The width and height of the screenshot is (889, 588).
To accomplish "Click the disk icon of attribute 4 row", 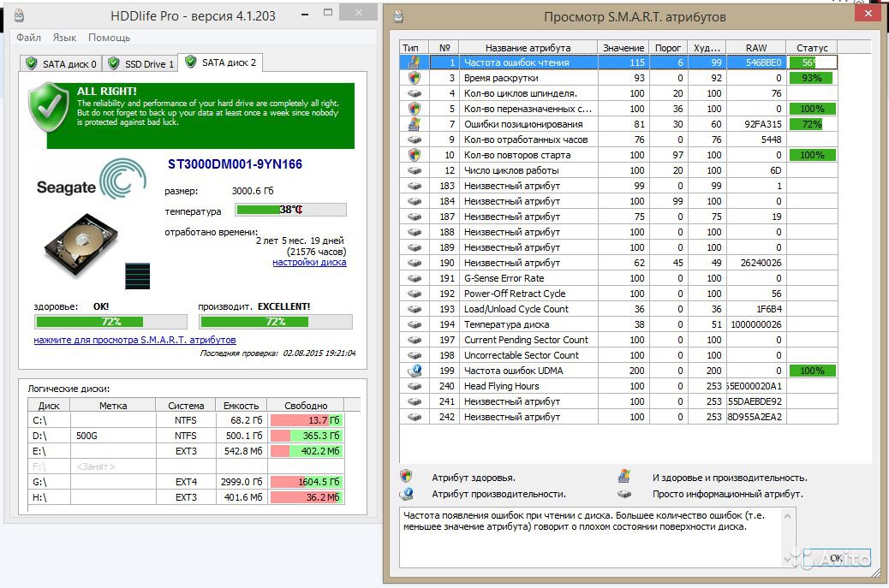I will pyautogui.click(x=415, y=93).
